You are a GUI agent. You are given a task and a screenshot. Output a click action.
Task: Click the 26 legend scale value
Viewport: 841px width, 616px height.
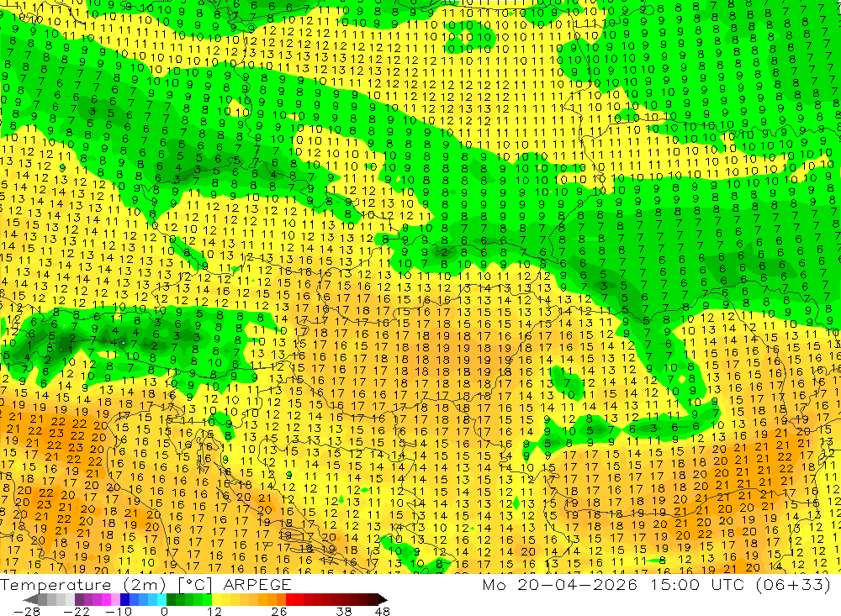279,611
